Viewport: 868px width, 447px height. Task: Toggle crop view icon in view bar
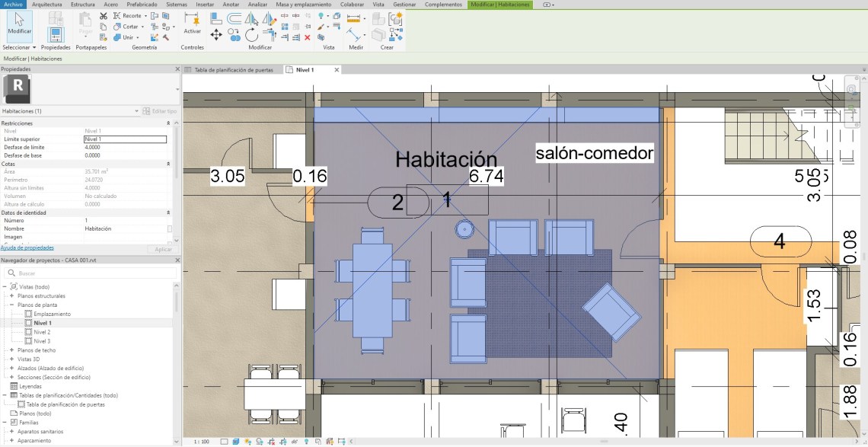(x=272, y=441)
